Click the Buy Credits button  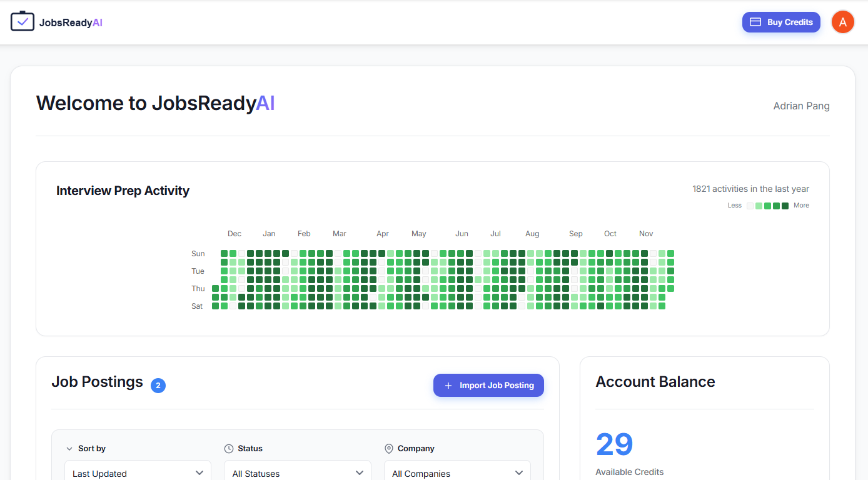click(x=781, y=22)
